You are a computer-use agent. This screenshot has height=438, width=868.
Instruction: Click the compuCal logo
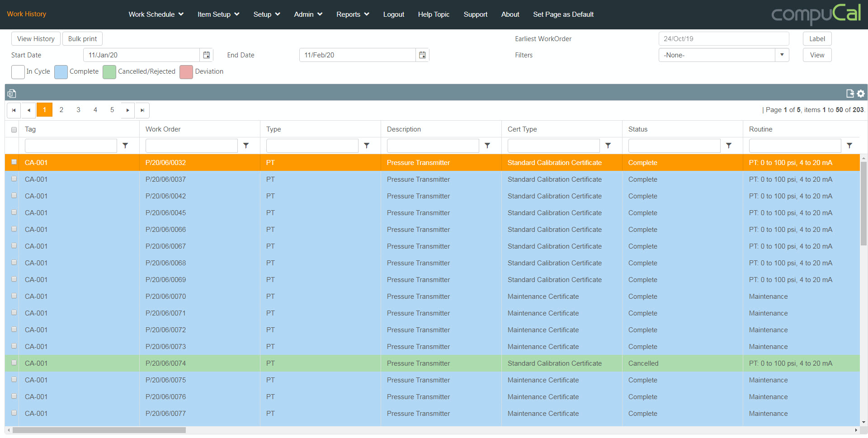[816, 14]
